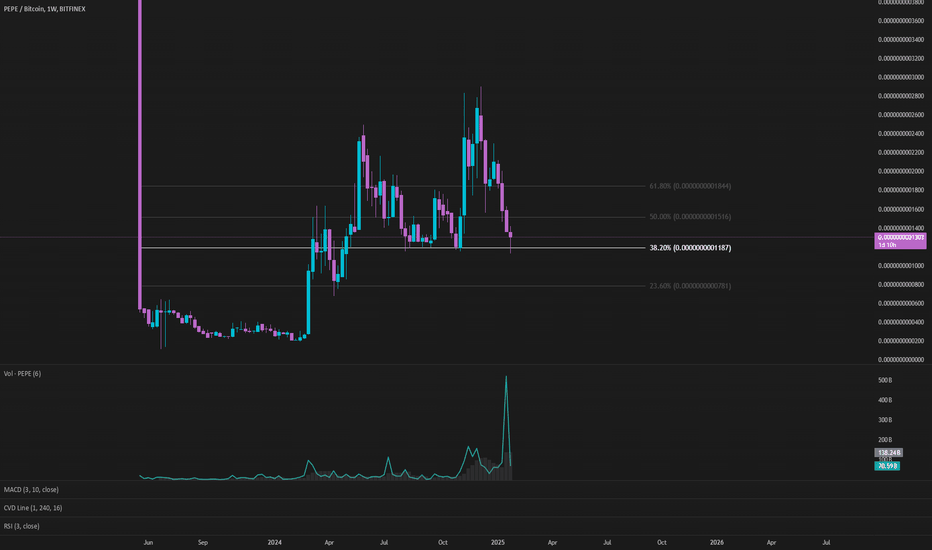Select the 61.80% (0.0000000001844) Fibonacci level label
Image resolution: width=932 pixels, height=550 pixels.
[690, 186]
